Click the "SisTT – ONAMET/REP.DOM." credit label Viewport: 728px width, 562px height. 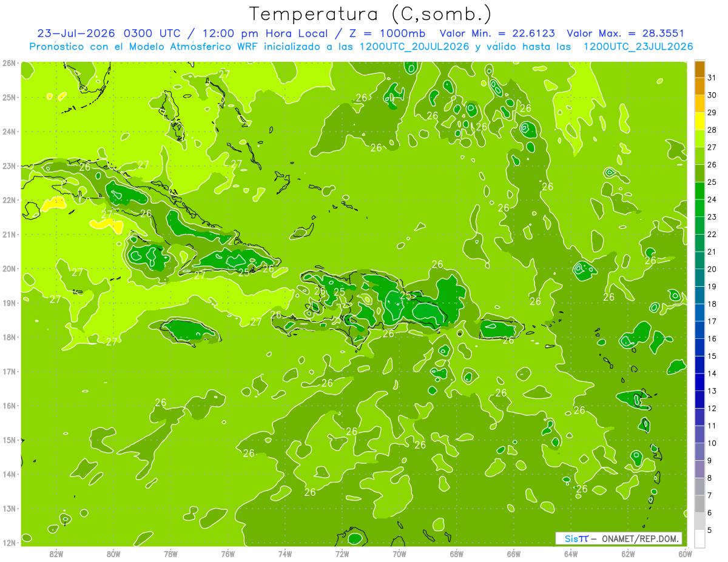[x=618, y=538]
